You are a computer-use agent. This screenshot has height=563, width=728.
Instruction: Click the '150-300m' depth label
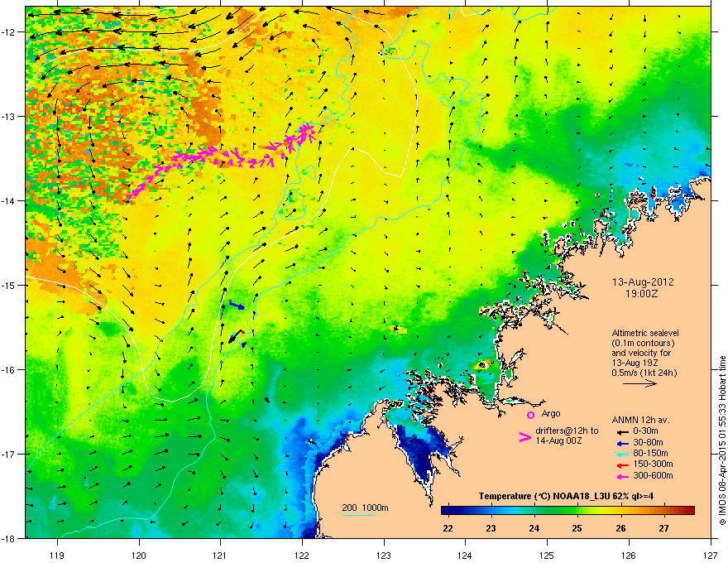click(653, 464)
